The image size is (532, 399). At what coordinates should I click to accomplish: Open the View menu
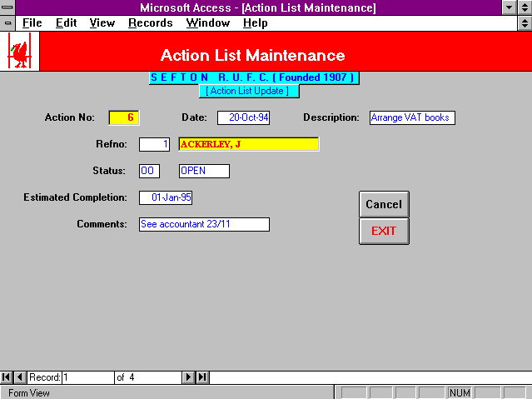click(x=102, y=23)
